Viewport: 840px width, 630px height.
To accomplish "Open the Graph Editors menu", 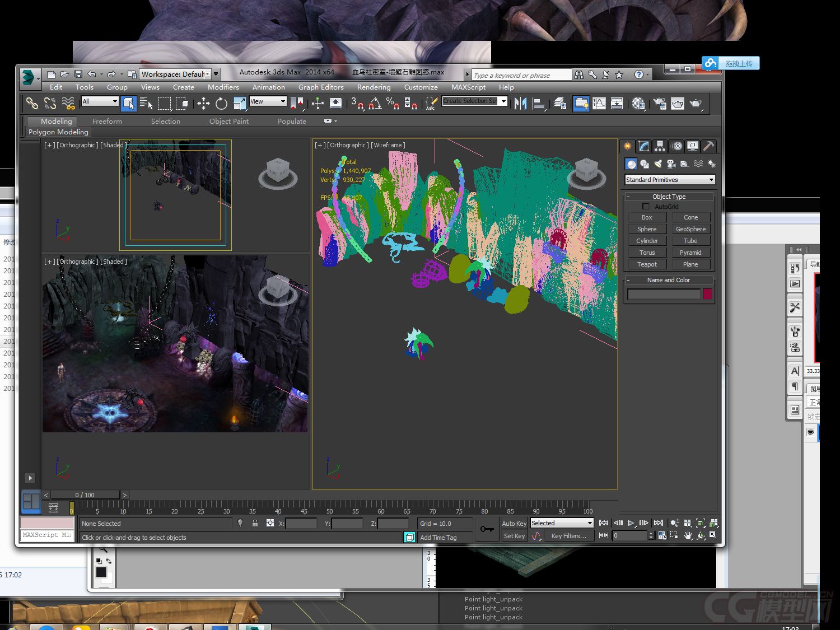I will pos(321,87).
